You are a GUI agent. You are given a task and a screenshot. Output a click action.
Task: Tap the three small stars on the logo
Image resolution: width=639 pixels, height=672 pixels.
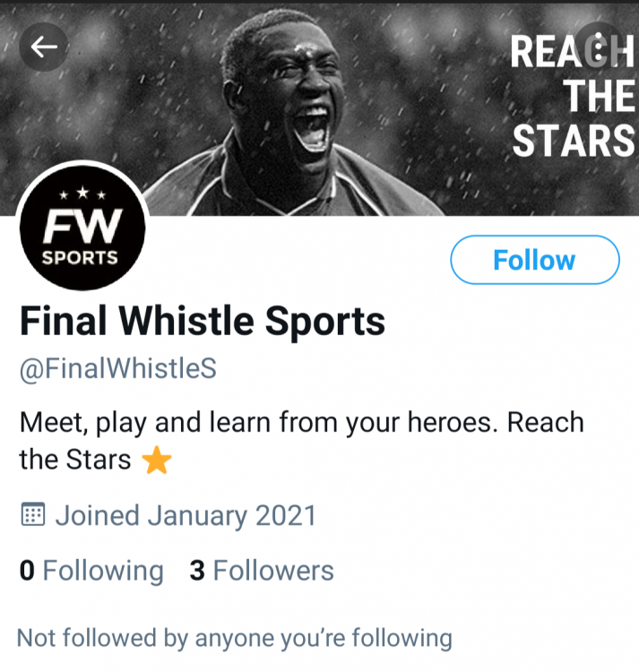pos(82,194)
